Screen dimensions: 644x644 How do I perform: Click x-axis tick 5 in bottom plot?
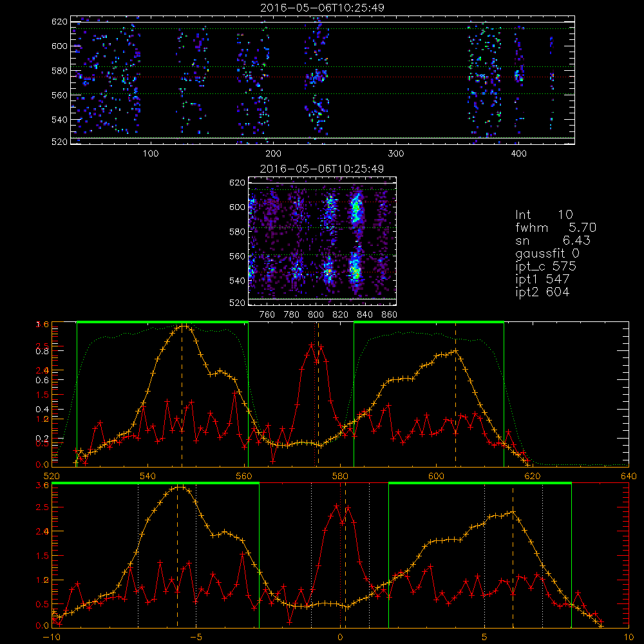(485, 638)
